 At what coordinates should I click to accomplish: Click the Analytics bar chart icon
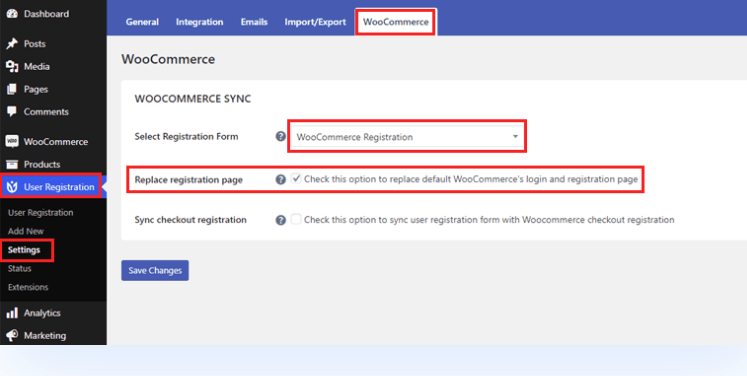pyautogui.click(x=12, y=313)
